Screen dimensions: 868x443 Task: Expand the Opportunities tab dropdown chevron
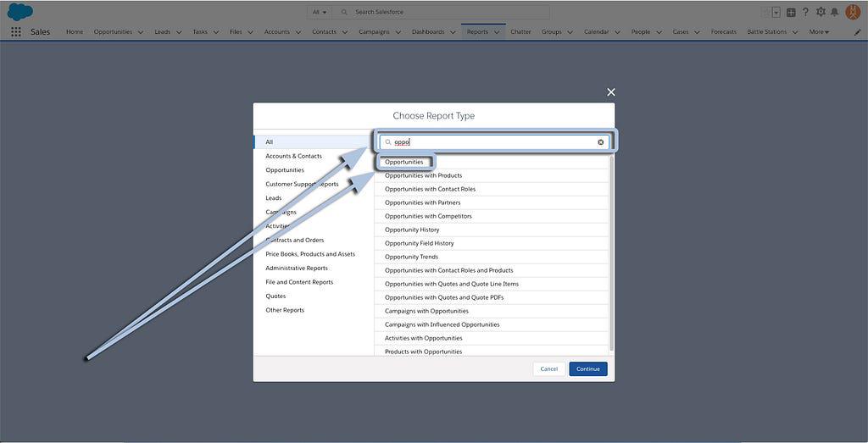141,32
